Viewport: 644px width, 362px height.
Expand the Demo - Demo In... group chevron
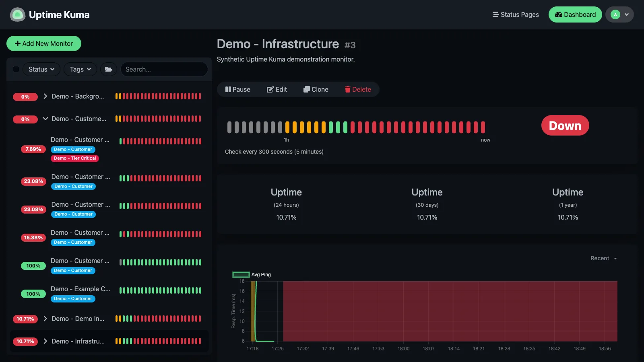(x=45, y=319)
